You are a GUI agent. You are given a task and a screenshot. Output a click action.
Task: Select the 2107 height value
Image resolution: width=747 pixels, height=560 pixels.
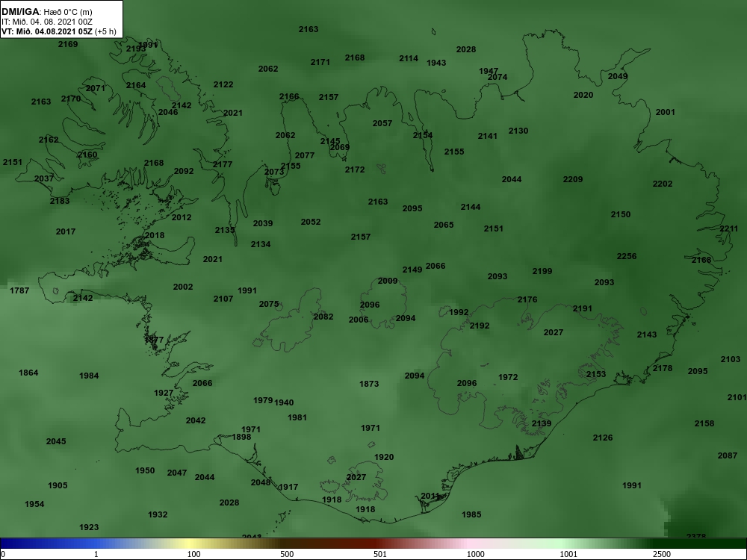223,299
